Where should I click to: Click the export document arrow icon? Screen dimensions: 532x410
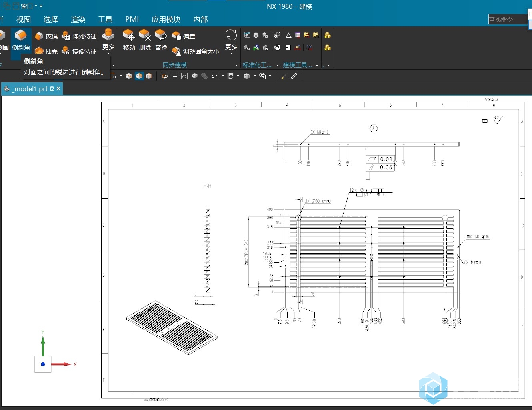point(277,48)
